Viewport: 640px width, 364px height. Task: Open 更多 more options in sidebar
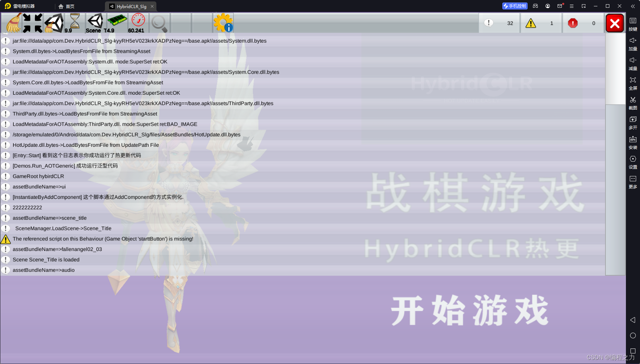tap(633, 182)
